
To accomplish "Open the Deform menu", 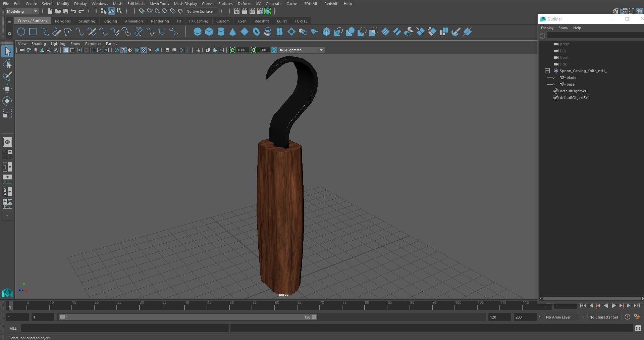I will click(244, 4).
